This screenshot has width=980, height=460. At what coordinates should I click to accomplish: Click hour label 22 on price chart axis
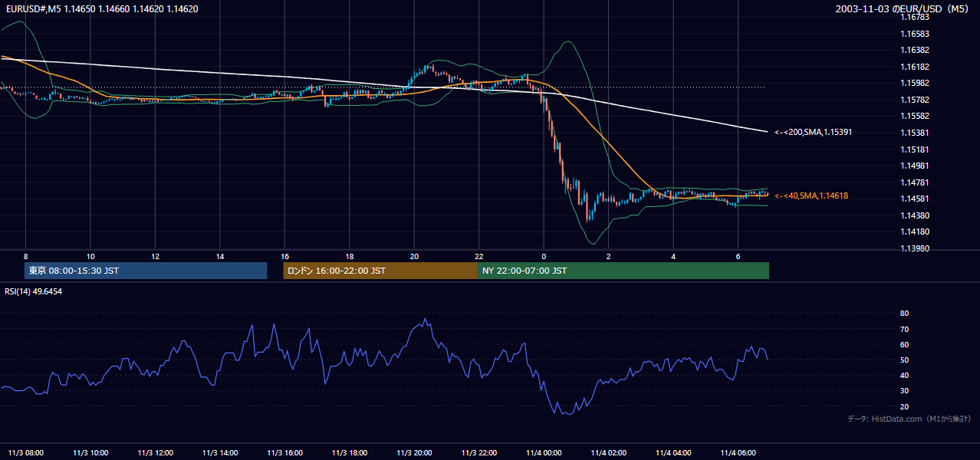[479, 256]
